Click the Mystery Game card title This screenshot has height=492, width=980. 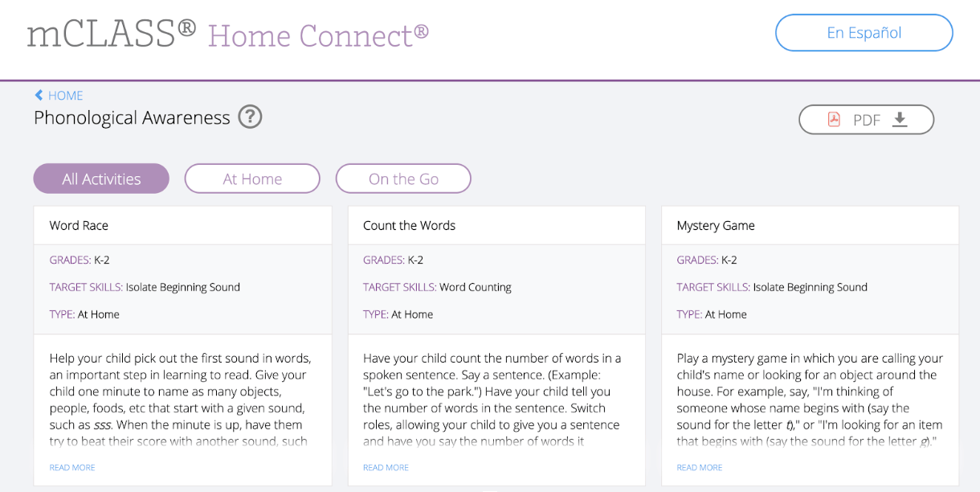tap(716, 225)
